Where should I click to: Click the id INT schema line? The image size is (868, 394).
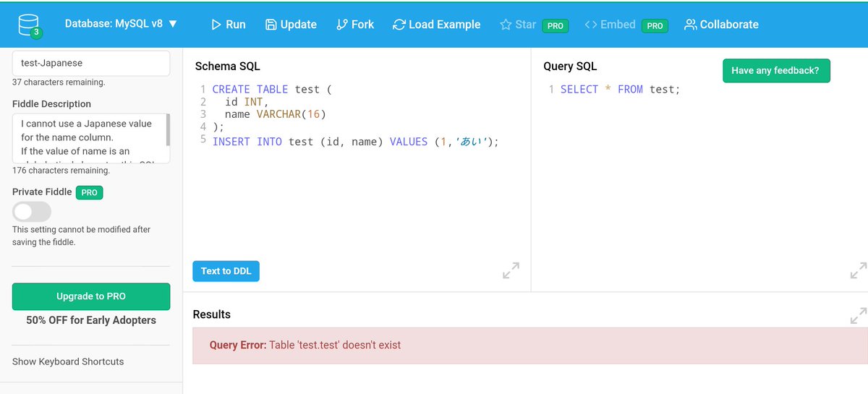pyautogui.click(x=247, y=102)
